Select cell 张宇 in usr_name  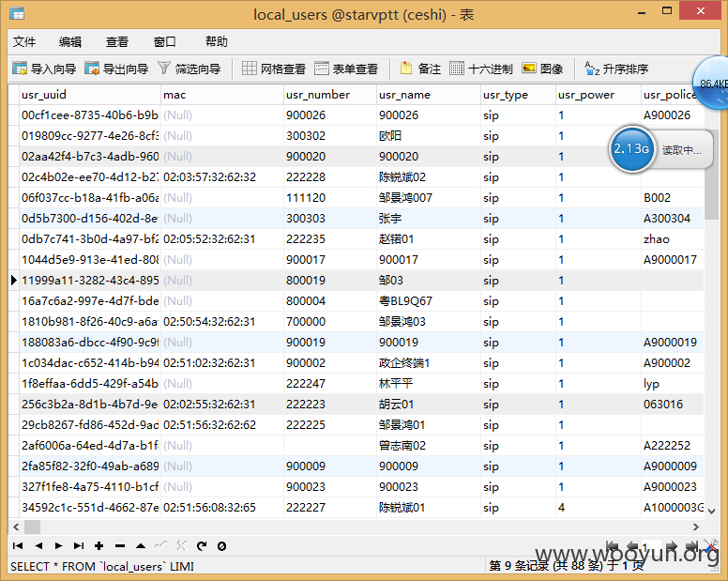tap(429, 219)
